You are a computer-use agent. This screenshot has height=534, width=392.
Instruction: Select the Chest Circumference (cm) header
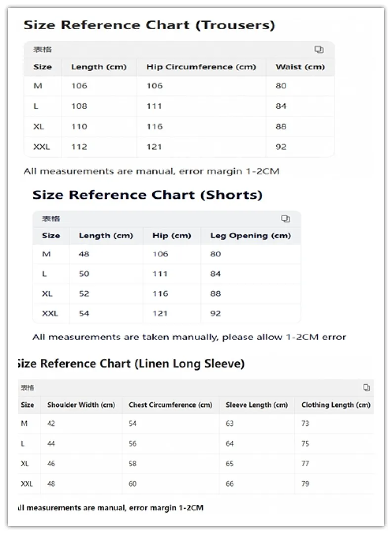point(170,405)
